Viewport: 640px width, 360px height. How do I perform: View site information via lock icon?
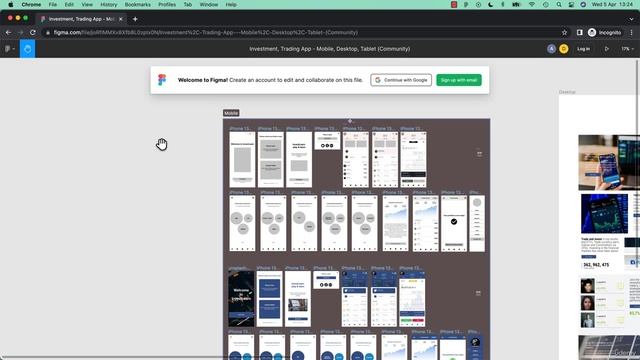tap(48, 33)
